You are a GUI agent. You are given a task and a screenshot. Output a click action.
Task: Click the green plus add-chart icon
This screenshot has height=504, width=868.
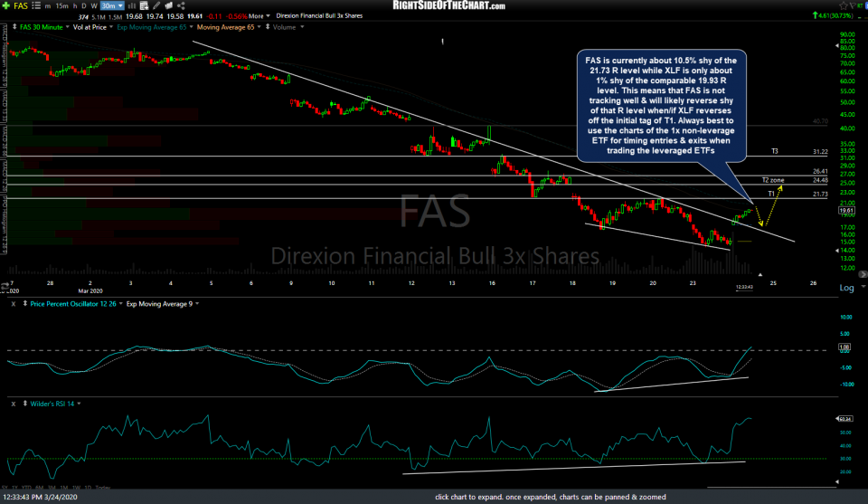[6, 5]
